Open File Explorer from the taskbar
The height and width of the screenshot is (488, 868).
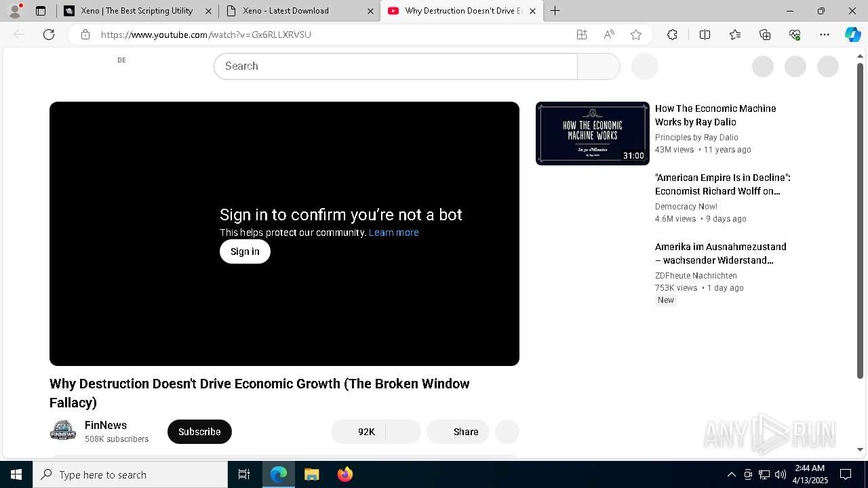click(x=311, y=474)
